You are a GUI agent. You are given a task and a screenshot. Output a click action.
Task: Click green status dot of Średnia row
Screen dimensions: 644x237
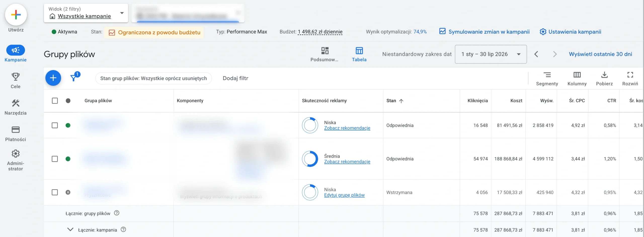tap(68, 159)
